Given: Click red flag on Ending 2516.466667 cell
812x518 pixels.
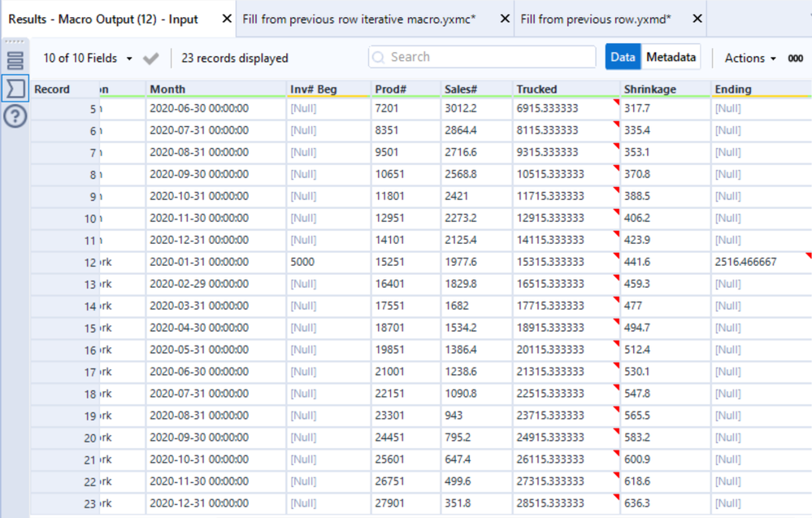Looking at the screenshot, I should [809, 255].
